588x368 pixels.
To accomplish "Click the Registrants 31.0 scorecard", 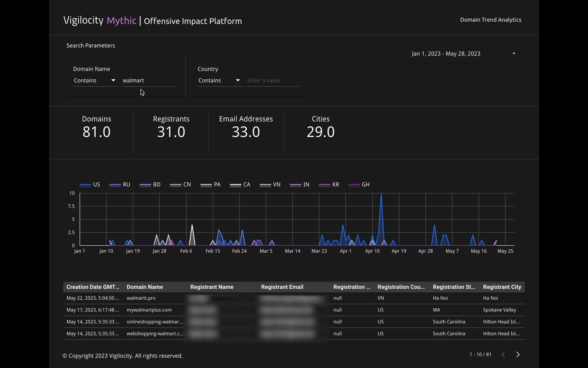I will click(171, 128).
